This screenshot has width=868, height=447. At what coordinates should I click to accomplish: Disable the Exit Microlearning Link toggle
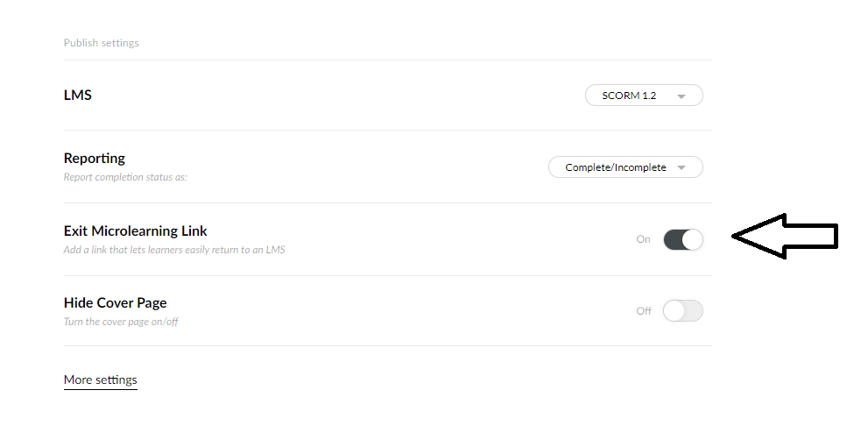683,239
